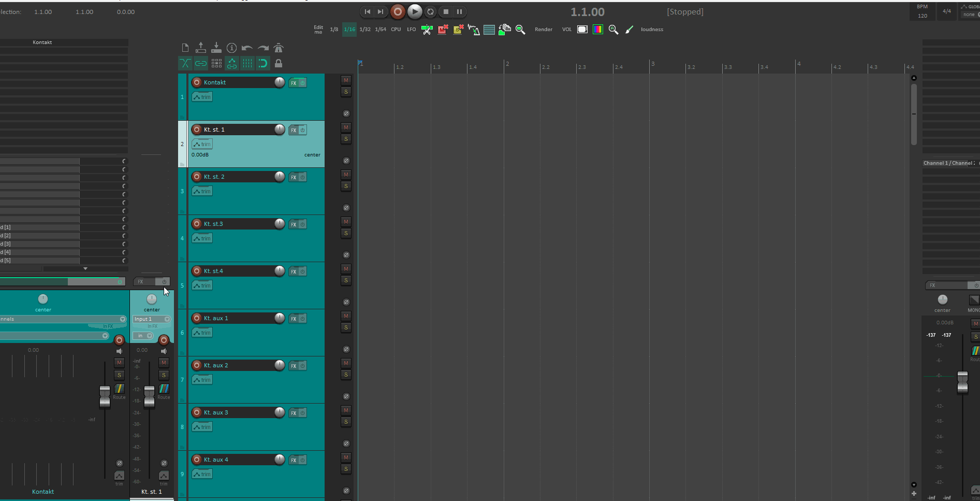Click the green zoom magnifier icon
This screenshot has width=980, height=501.
click(520, 30)
